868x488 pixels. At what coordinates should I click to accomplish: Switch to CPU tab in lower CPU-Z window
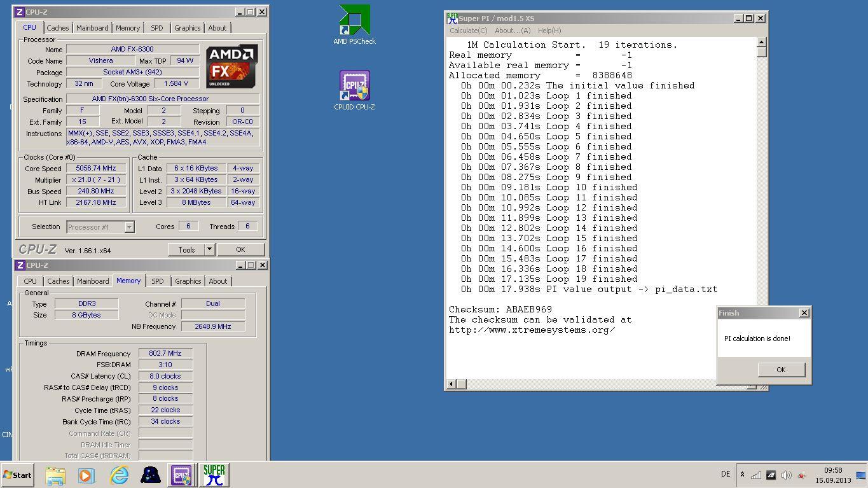tap(30, 281)
